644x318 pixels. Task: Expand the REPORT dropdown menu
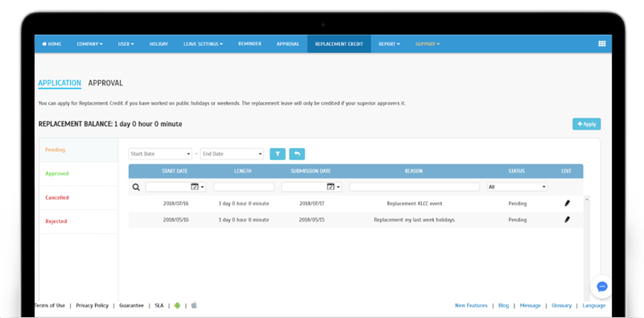[x=390, y=44]
